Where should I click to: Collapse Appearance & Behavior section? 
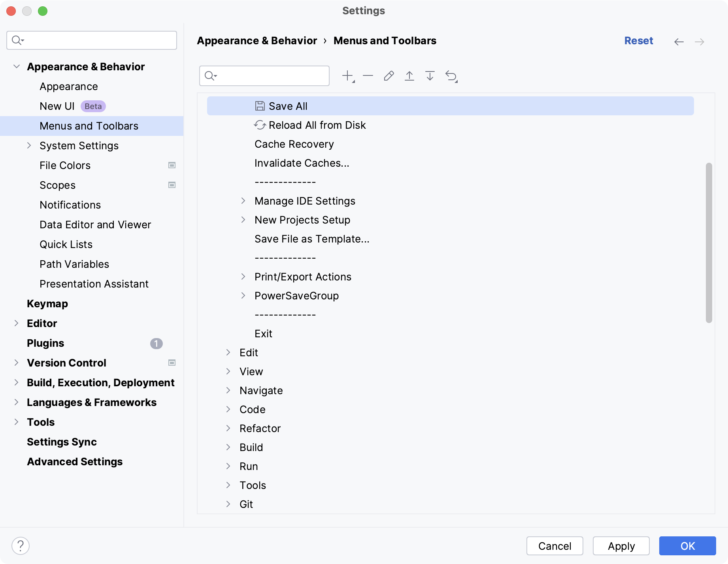(x=17, y=66)
